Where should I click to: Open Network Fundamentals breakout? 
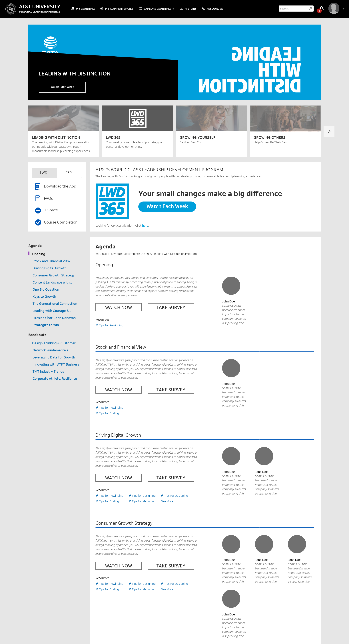[x=50, y=350]
